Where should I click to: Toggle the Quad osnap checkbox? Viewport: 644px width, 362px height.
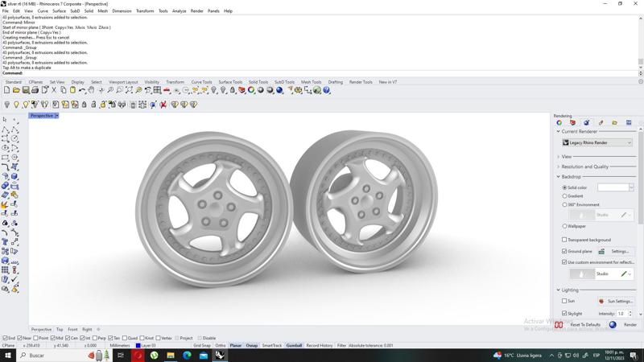(125, 338)
